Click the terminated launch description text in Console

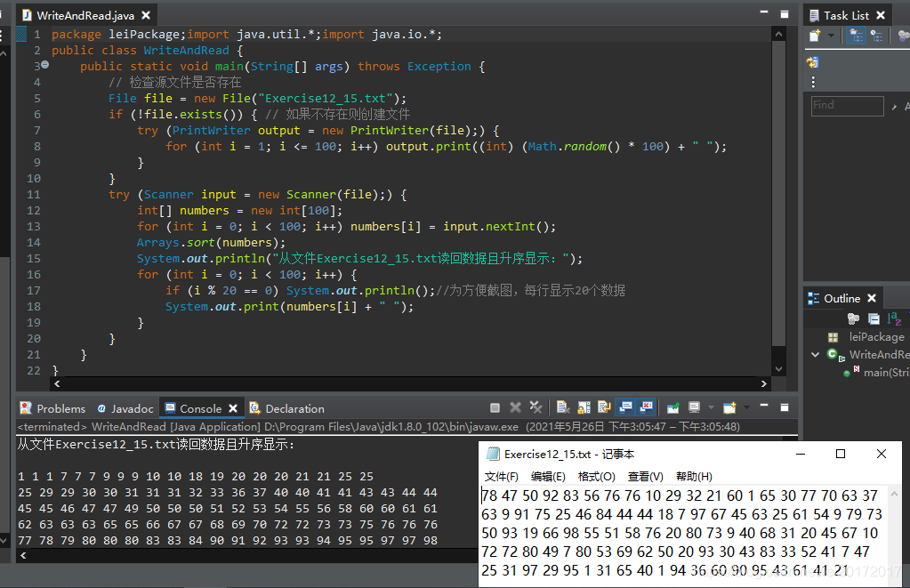pyautogui.click(x=378, y=427)
